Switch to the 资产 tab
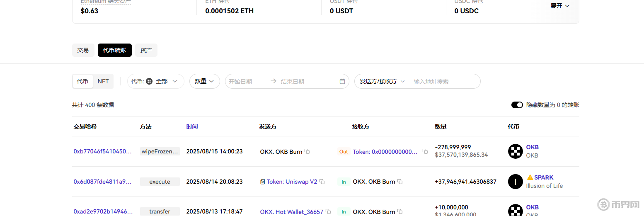This screenshot has width=644, height=216. pyautogui.click(x=146, y=50)
